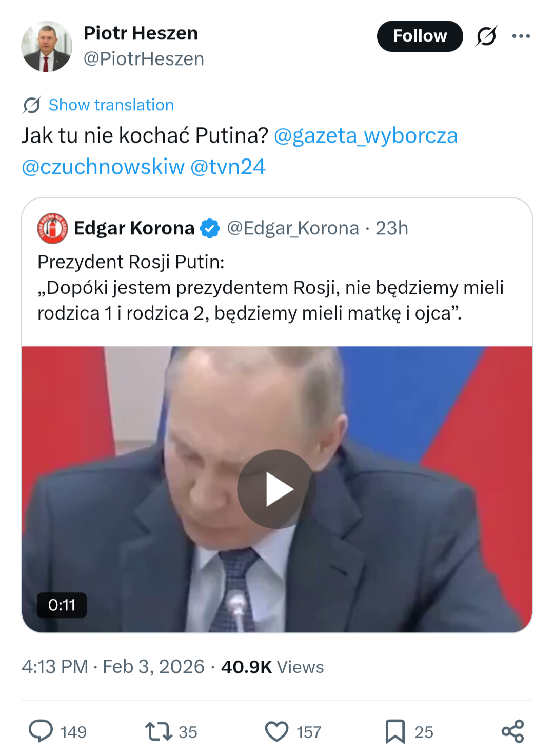554x756 pixels.
Task: Open Piotr Heszen's profile avatar
Action: 47,46
